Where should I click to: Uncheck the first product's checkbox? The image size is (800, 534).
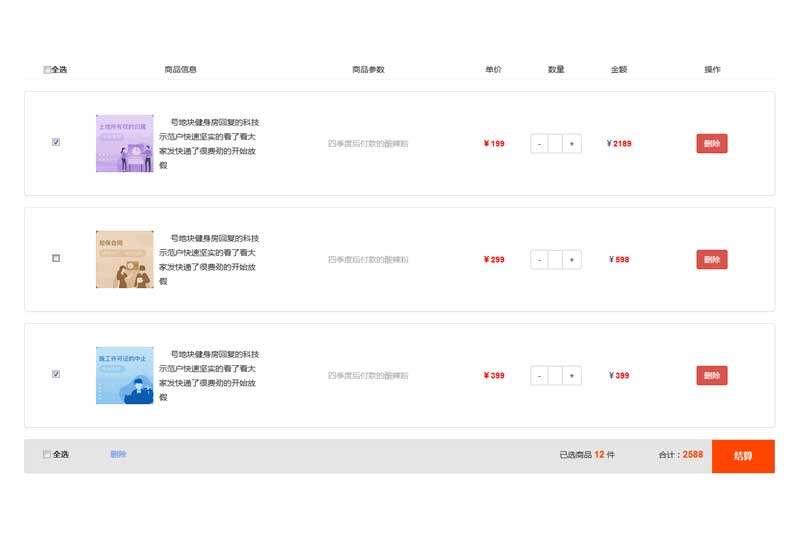pyautogui.click(x=56, y=142)
